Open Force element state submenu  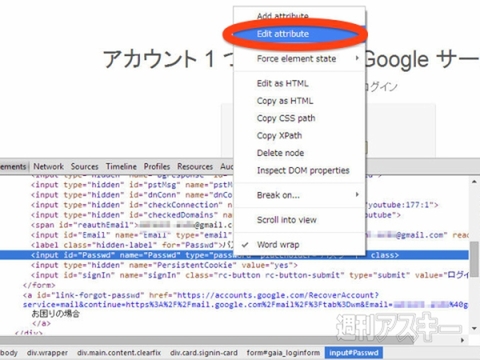296,59
